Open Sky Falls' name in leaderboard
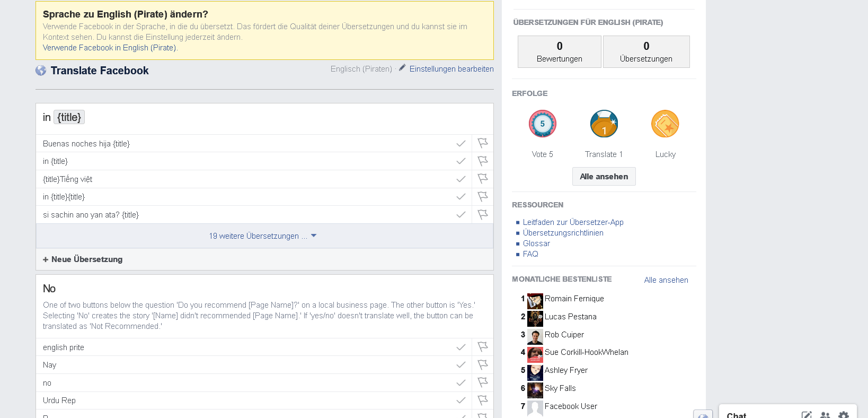 [x=560, y=388]
